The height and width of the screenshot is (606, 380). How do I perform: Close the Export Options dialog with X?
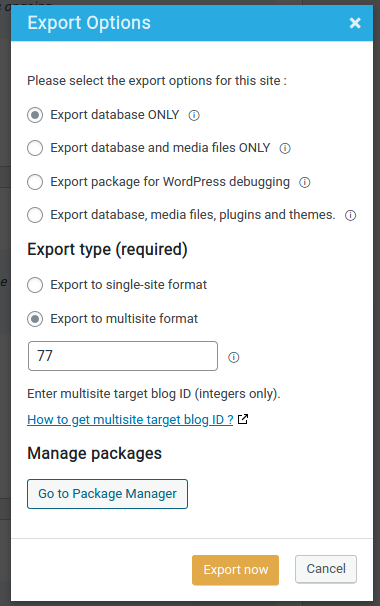pos(355,23)
